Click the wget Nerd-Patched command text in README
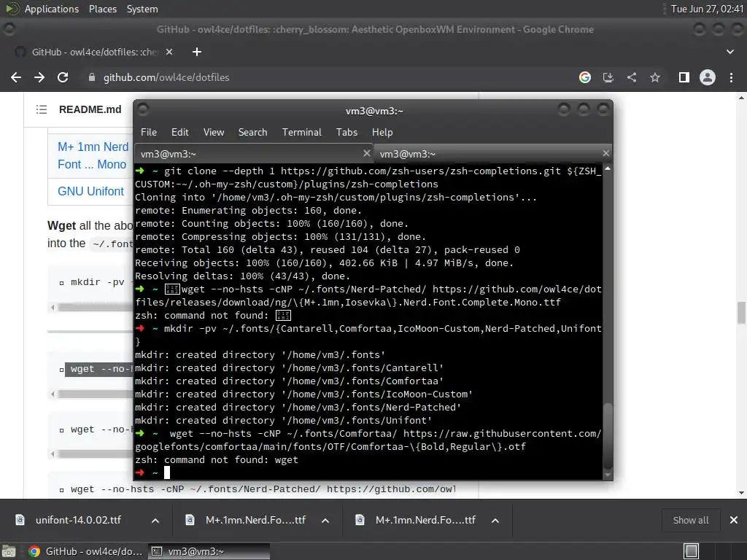Image resolution: width=747 pixels, height=560 pixels. (263, 489)
